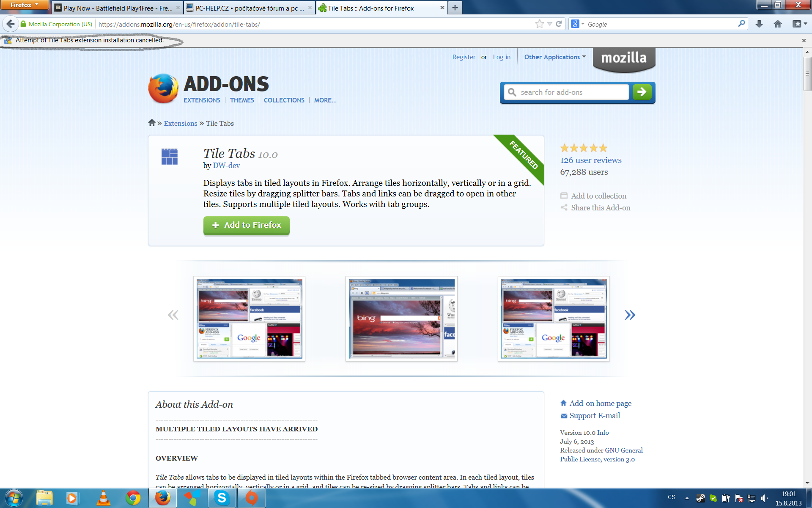This screenshot has width=812, height=508.
Task: Open the middle bing screenshot thumbnail
Action: (x=401, y=319)
